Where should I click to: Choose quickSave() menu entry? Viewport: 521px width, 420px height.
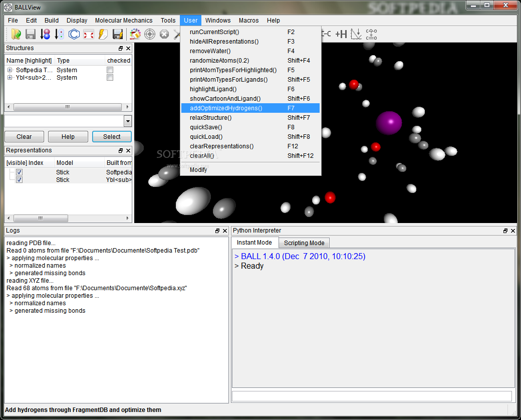250,127
